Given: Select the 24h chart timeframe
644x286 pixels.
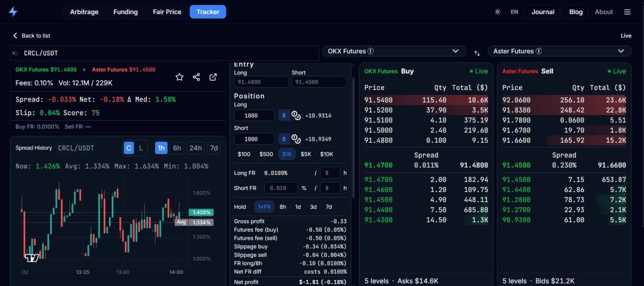Looking at the screenshot, I should (196, 148).
